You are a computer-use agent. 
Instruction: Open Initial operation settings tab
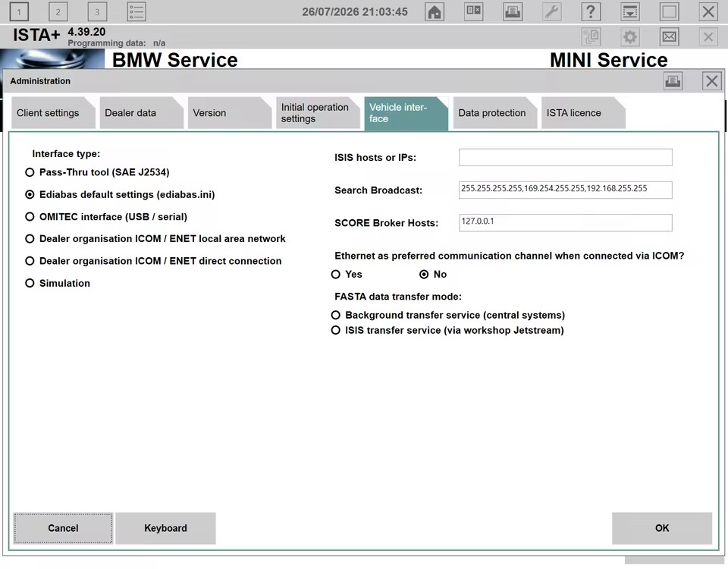[317, 113]
